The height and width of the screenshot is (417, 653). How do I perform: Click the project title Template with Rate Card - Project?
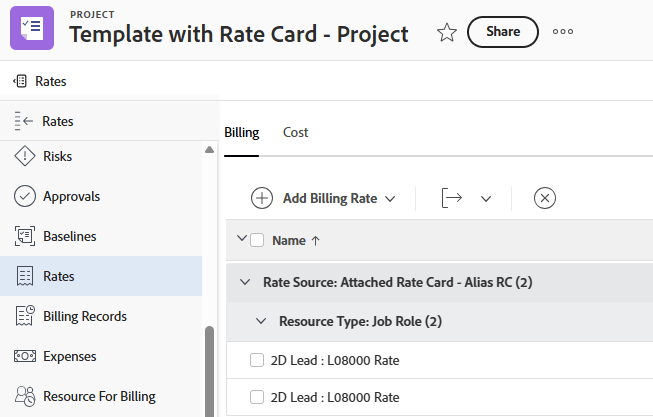pos(239,34)
